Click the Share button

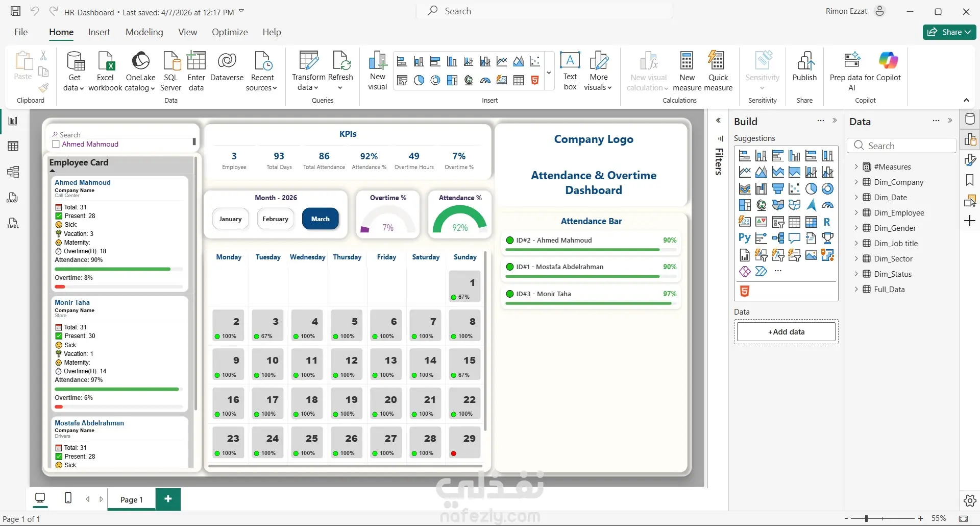(949, 32)
